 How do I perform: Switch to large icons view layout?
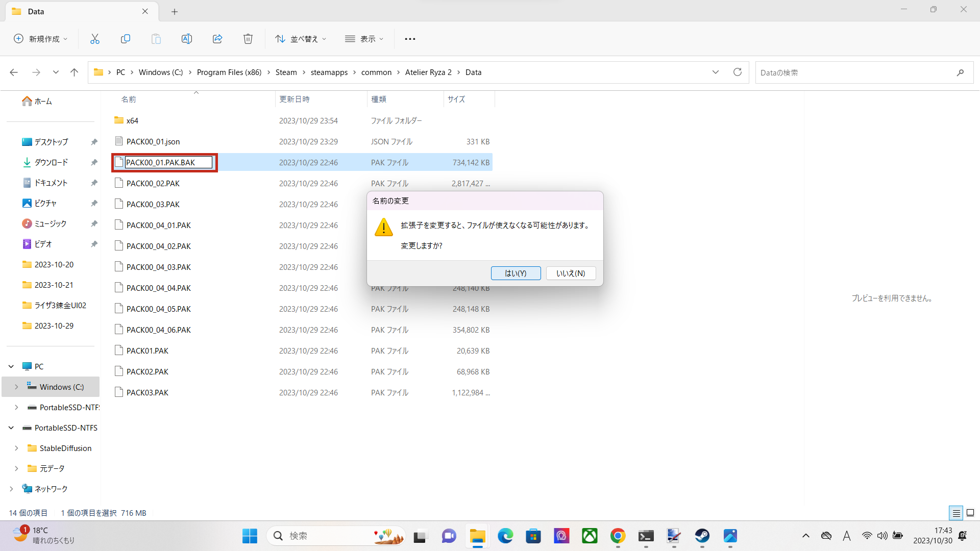970,513
